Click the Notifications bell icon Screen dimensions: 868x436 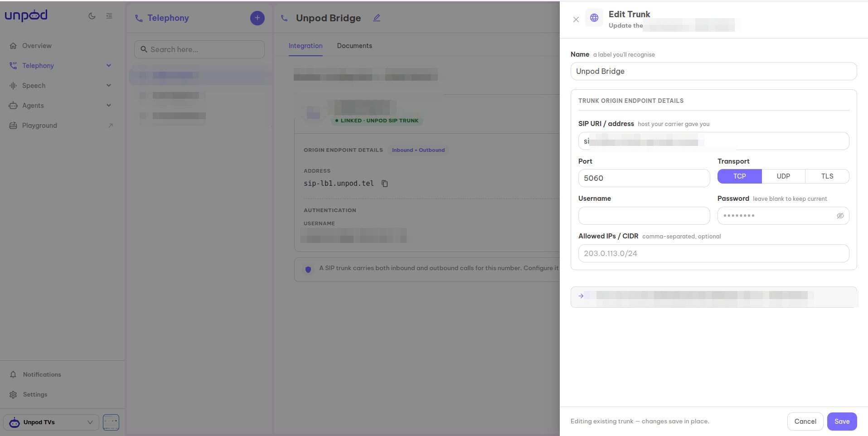(x=13, y=374)
